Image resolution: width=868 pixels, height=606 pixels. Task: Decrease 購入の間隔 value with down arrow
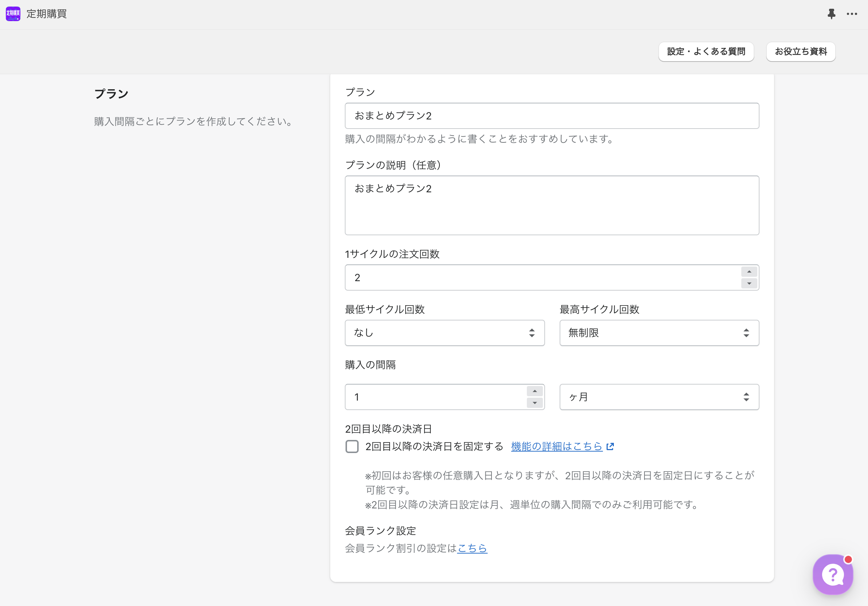pyautogui.click(x=534, y=403)
